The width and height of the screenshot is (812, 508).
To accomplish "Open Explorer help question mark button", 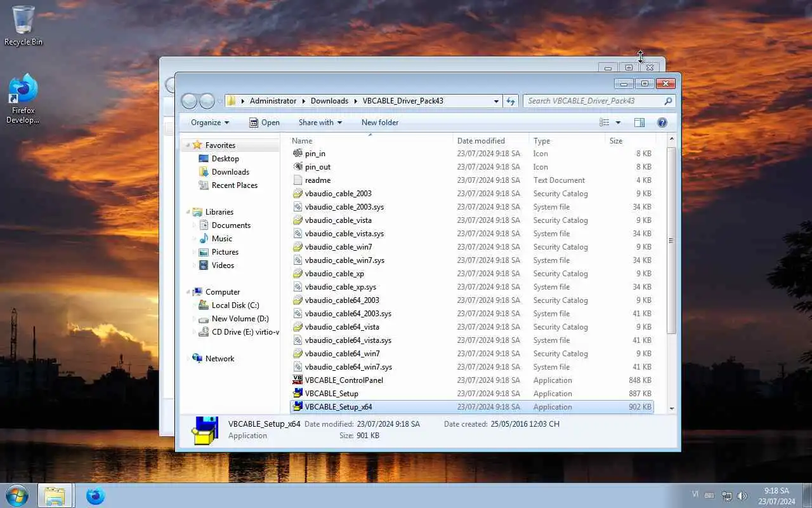I will [662, 123].
